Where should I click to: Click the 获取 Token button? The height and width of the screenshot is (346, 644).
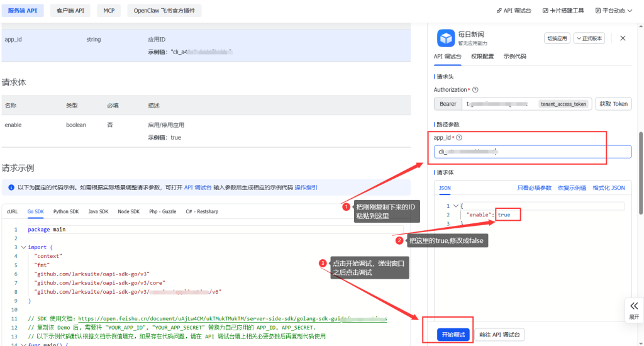[613, 104]
